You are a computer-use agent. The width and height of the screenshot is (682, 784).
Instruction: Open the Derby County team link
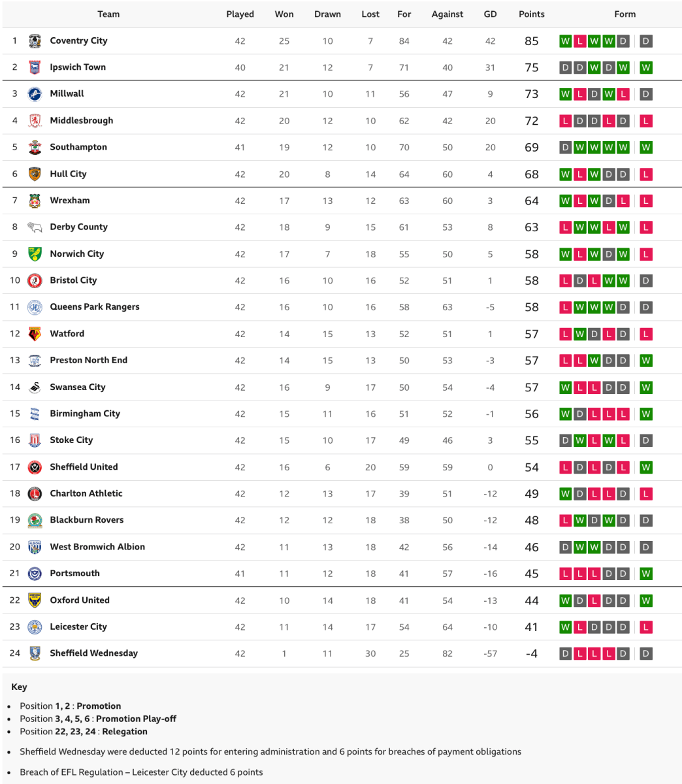(x=78, y=227)
